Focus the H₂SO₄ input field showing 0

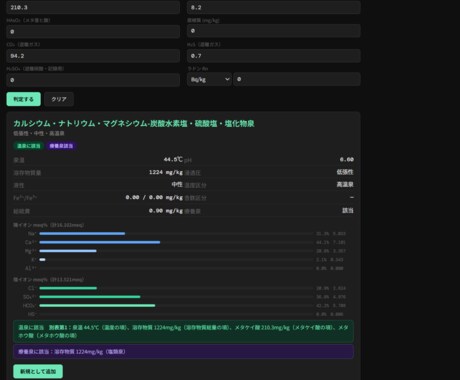[x=93, y=80]
